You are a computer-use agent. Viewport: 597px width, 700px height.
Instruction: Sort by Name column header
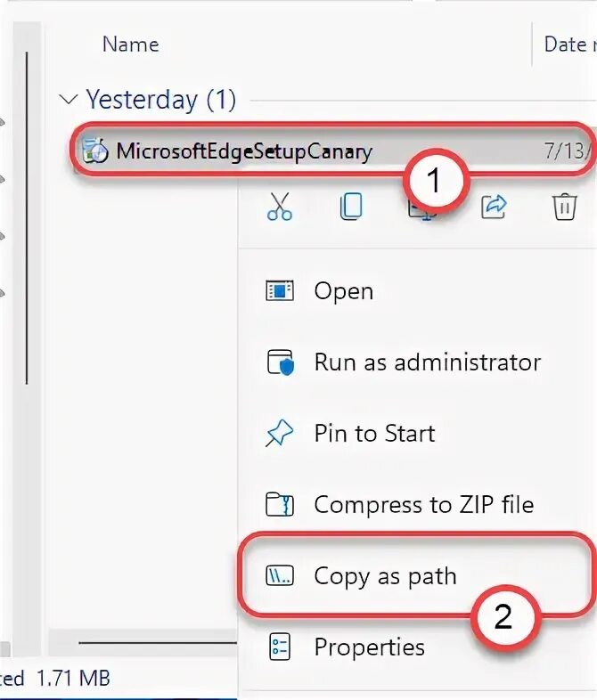pyautogui.click(x=130, y=44)
